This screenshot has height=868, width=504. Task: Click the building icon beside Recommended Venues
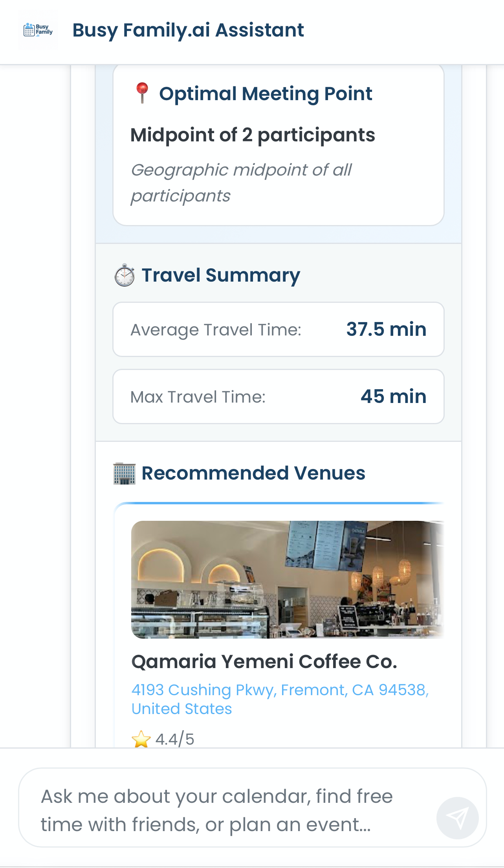124,473
